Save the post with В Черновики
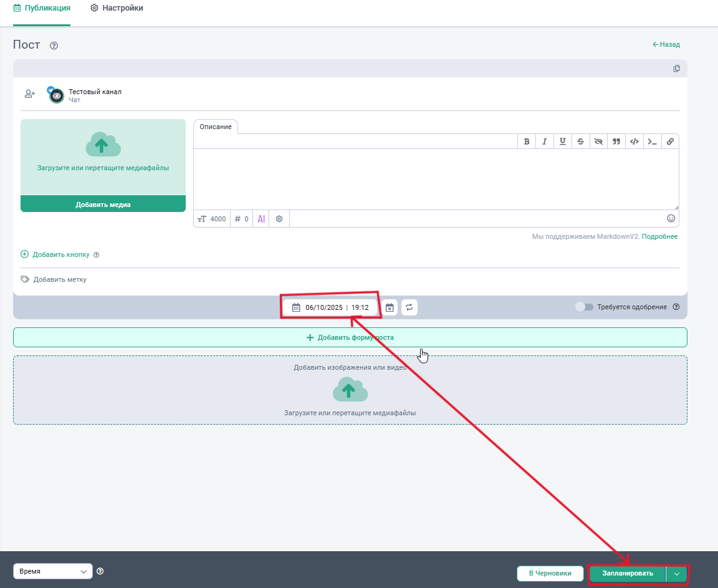The image size is (718, 588). click(550, 574)
